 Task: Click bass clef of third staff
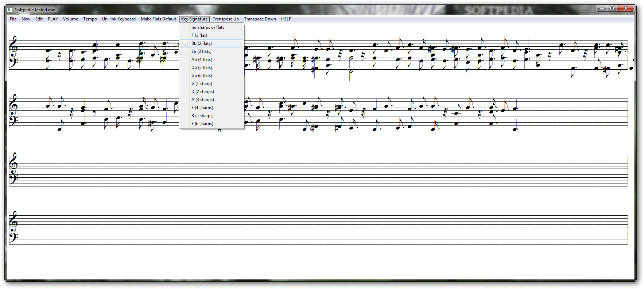point(14,179)
